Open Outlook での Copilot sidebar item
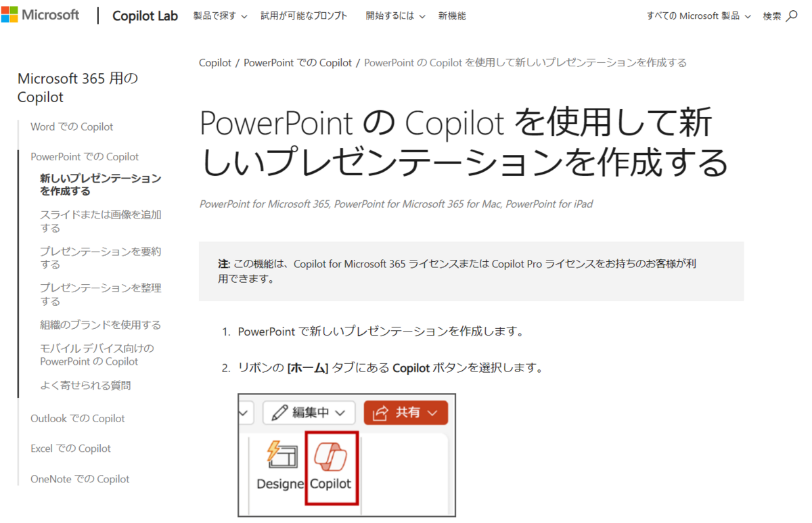This screenshot has height=523, width=812. pyautogui.click(x=78, y=419)
